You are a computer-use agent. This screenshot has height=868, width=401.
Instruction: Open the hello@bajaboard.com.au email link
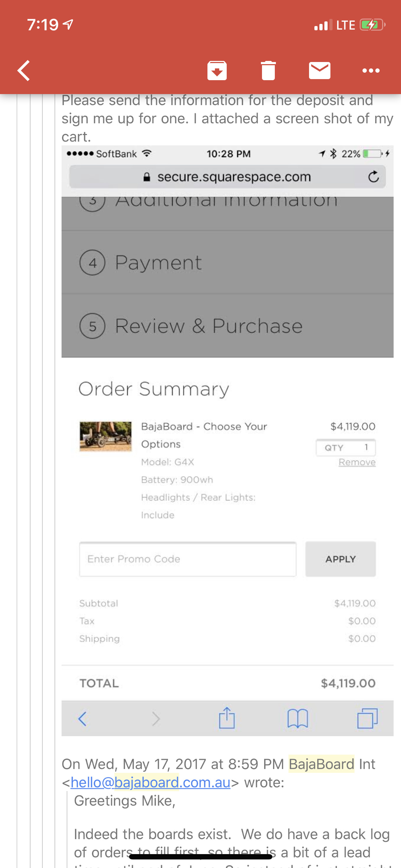(150, 782)
